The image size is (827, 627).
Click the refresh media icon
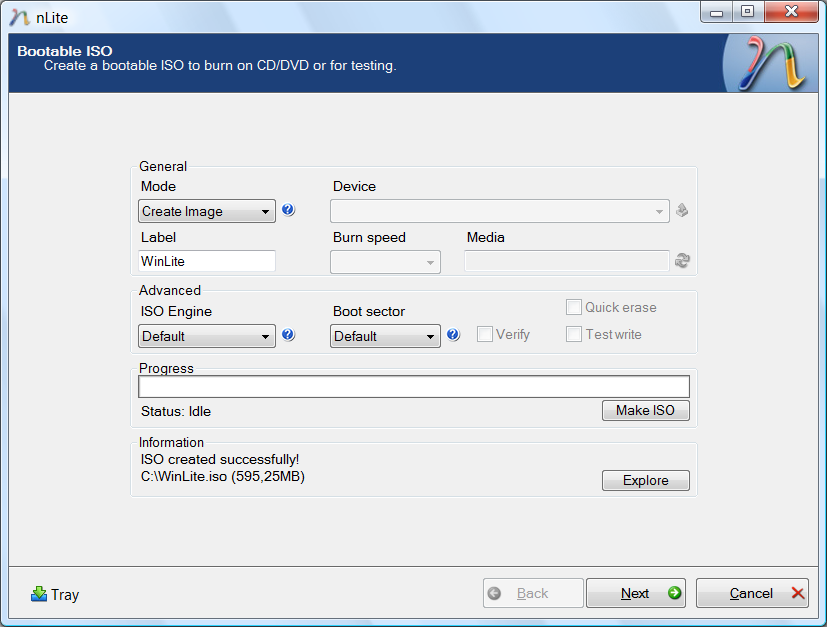click(x=682, y=261)
